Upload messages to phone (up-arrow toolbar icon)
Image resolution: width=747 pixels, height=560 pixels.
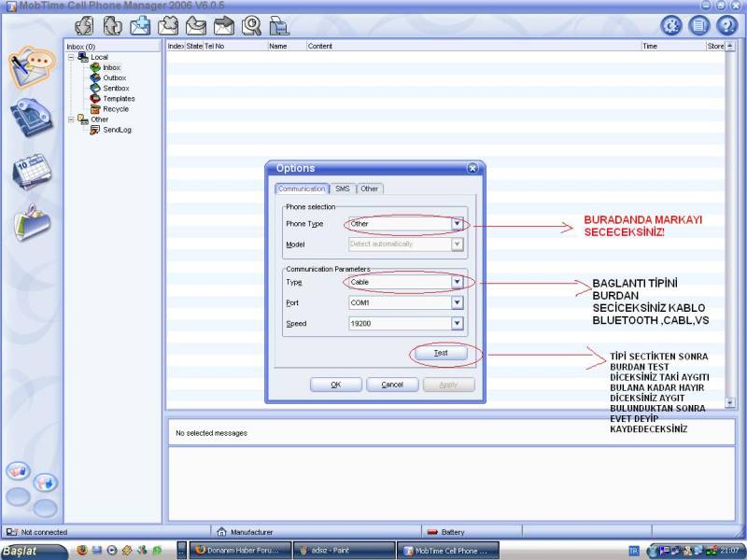tap(112, 26)
